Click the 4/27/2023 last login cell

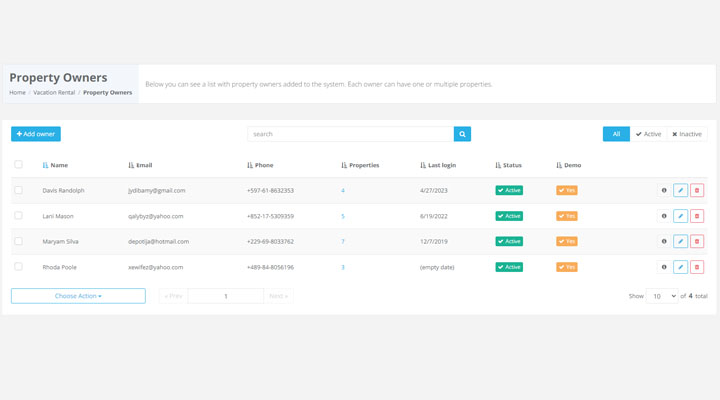click(433, 191)
